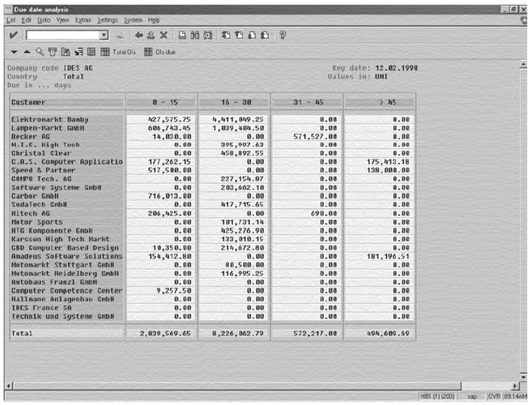
Task: Open the Edit menu
Action: [x=26, y=21]
